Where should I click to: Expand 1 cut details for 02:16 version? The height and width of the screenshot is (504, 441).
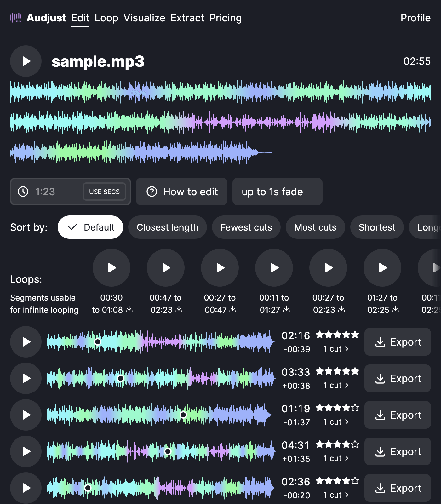[336, 349]
